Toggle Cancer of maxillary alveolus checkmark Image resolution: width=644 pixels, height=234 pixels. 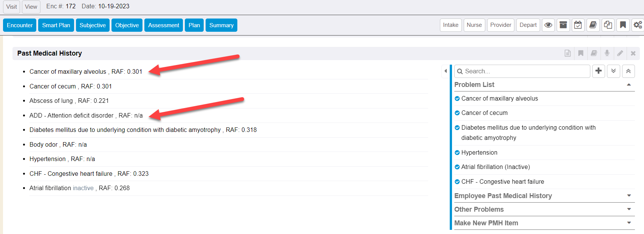pyautogui.click(x=457, y=99)
